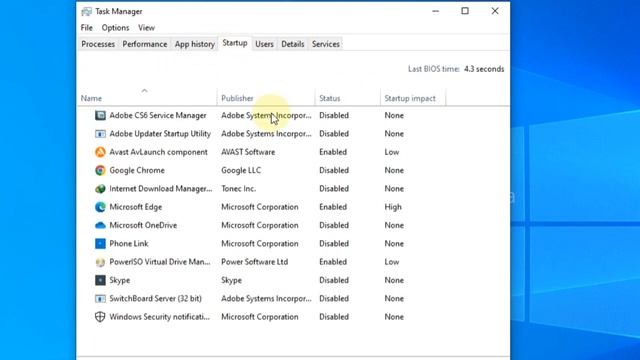Click Microsoft Corporation publisher for Phone Link
This screenshot has width=640, height=360.
click(260, 244)
